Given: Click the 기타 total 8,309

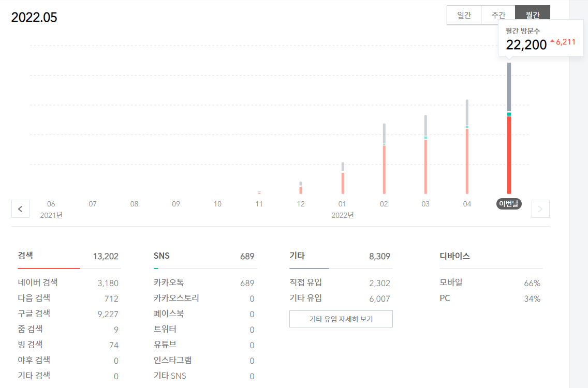Looking at the screenshot, I should pyautogui.click(x=379, y=257).
